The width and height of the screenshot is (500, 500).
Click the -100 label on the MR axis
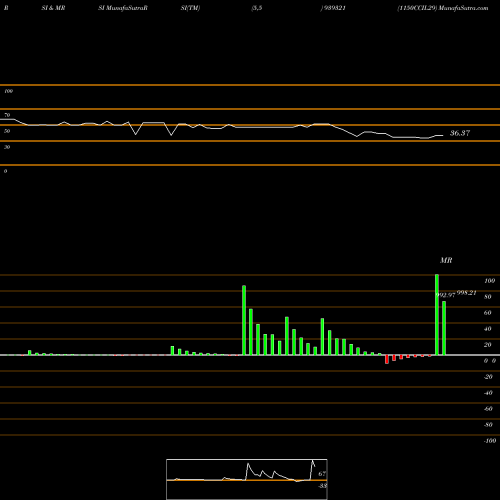(490, 441)
